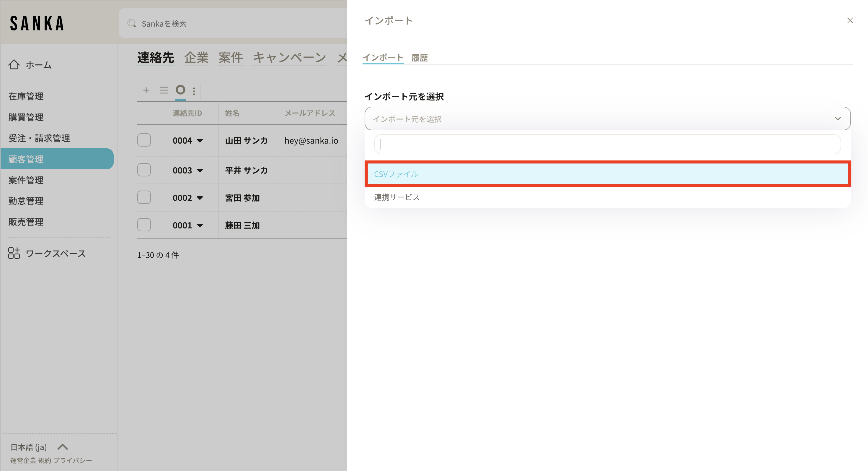Tick the checkbox for contact 0003
868x471 pixels.
click(144, 170)
